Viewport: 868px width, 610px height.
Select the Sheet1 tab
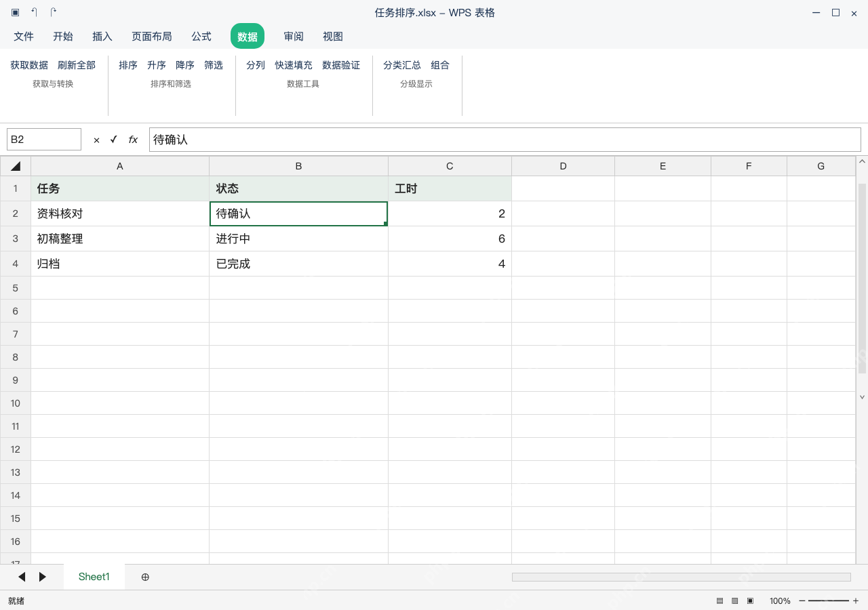94,577
